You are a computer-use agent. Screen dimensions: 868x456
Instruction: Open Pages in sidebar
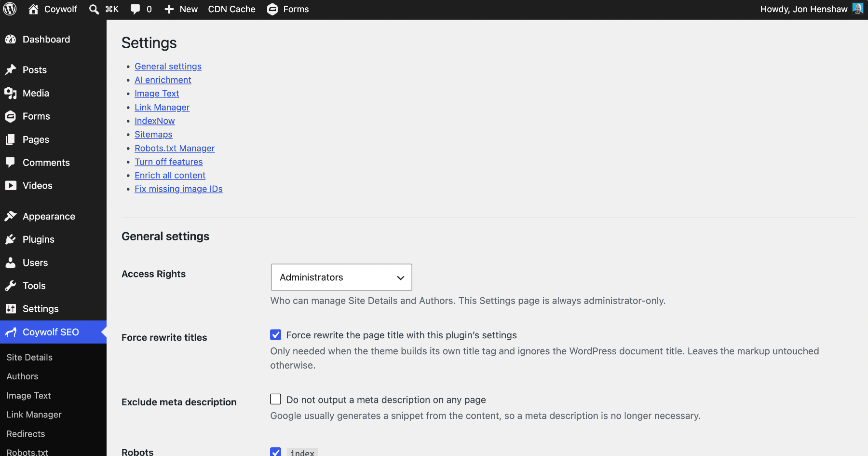53,139
